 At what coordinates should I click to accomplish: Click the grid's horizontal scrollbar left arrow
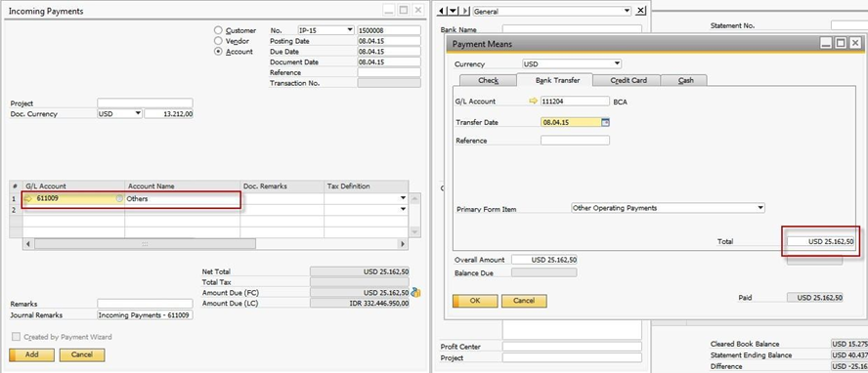28,244
